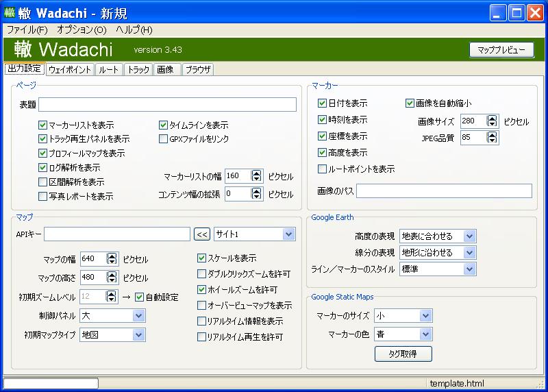This screenshot has width=548, height=392.
Task: Toggle 画像を自動縮小 checkbox
Action: (x=410, y=103)
